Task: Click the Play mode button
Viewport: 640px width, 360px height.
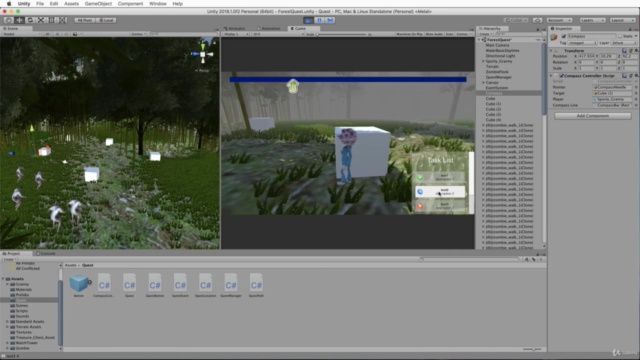Action: [308, 20]
